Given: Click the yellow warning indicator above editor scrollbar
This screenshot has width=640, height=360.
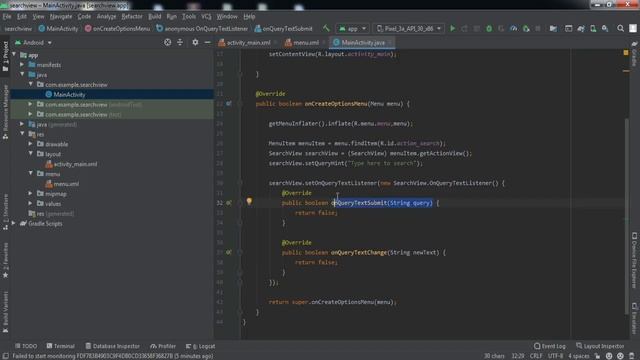Looking at the screenshot, I should click(626, 53).
